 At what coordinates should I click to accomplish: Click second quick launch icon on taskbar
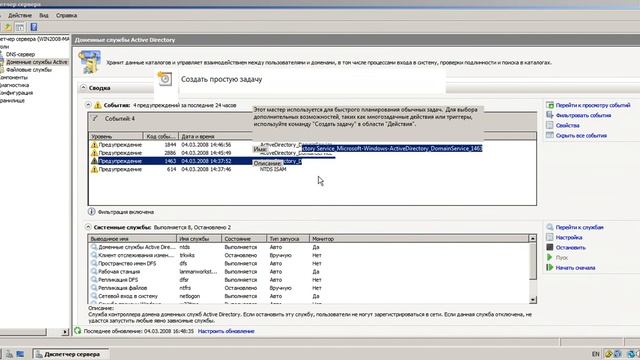click(20, 354)
